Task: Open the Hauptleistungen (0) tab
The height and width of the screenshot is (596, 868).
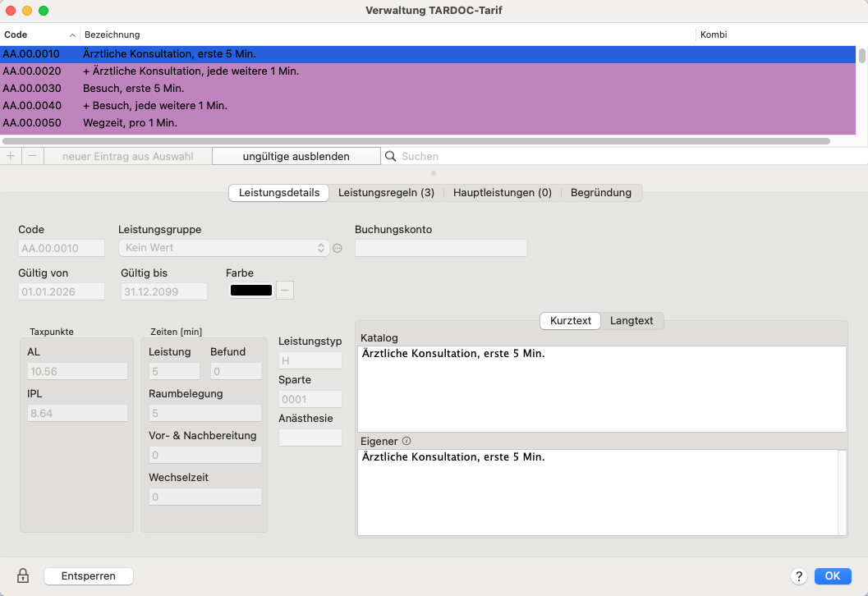Action: click(502, 193)
